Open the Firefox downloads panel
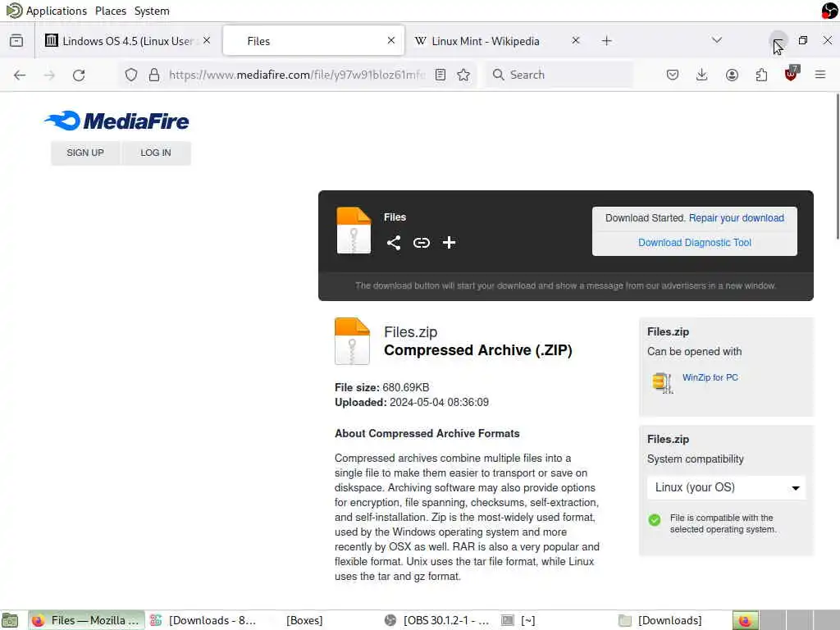Screen dimensions: 840x630 tap(701, 75)
